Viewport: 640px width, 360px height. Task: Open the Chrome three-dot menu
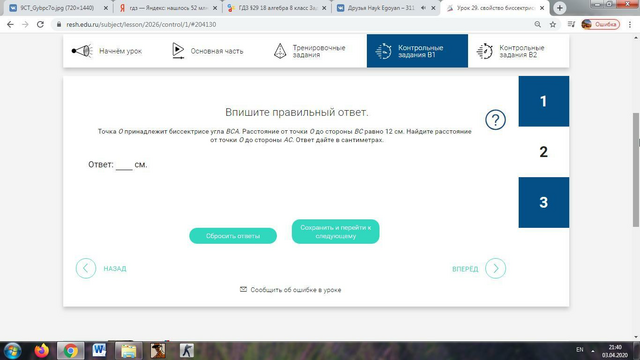(x=630, y=24)
